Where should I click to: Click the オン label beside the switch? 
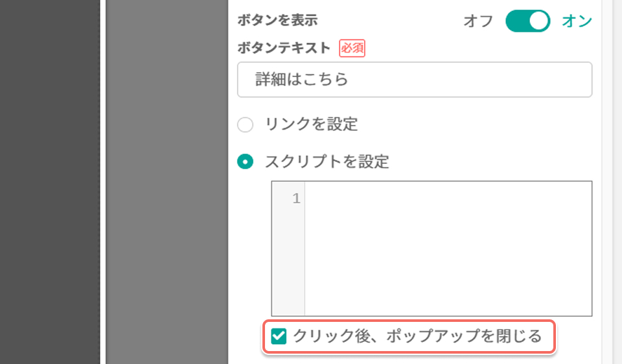pyautogui.click(x=577, y=21)
